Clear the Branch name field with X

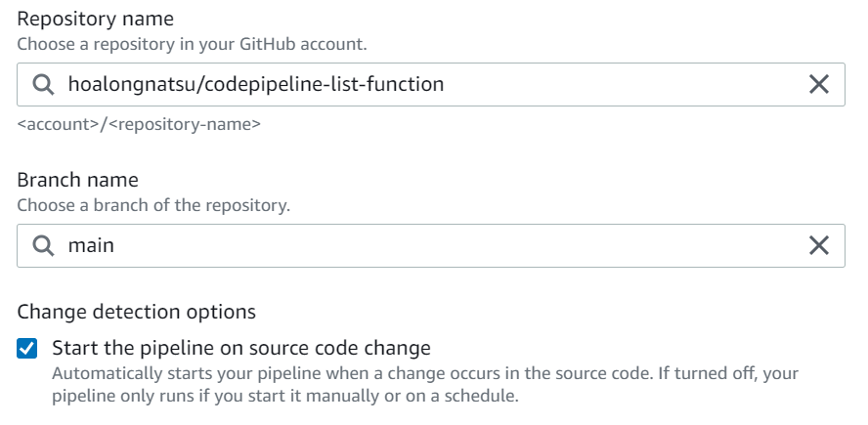tap(819, 246)
